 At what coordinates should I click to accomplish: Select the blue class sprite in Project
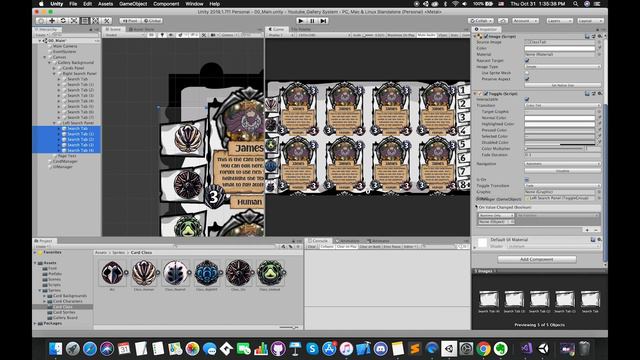(207, 272)
